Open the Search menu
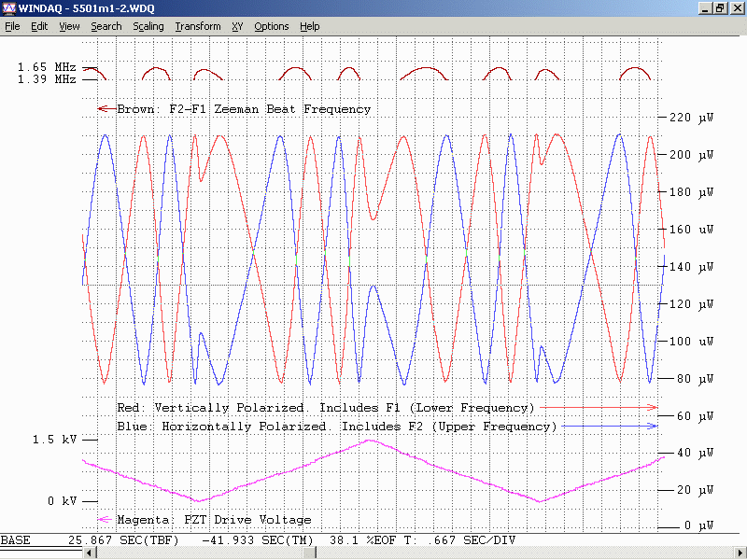The width and height of the screenshot is (747, 560). click(x=106, y=26)
